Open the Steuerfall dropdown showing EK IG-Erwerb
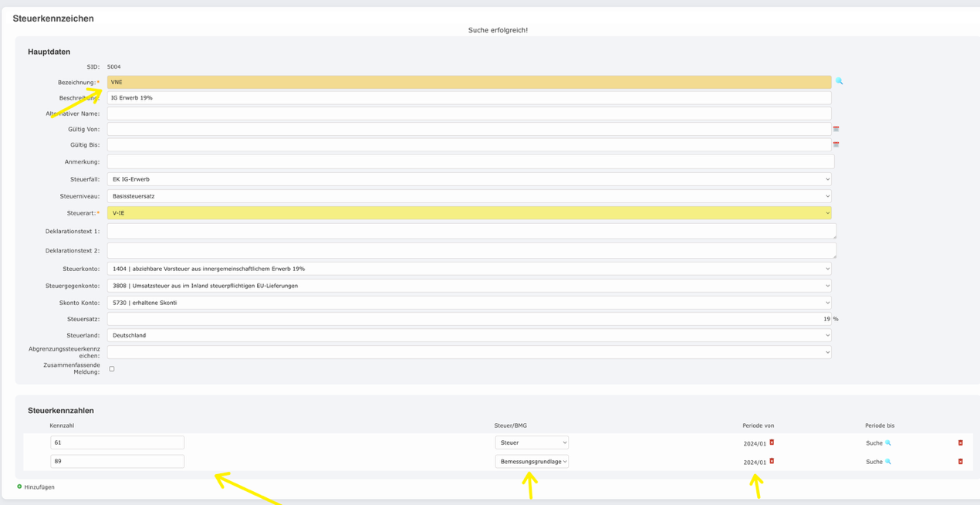Screen dimensions: 980x505 click(x=469, y=179)
